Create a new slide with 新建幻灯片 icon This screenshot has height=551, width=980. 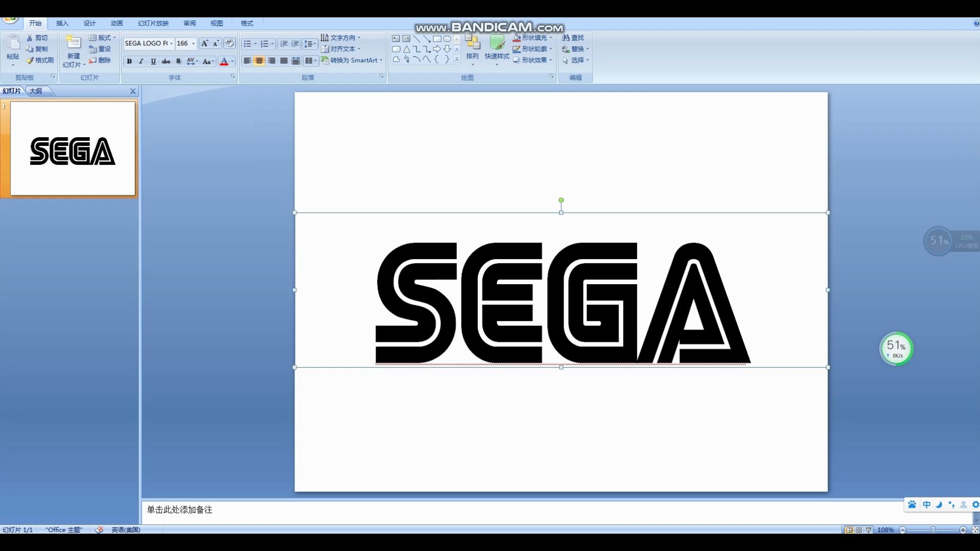click(73, 43)
